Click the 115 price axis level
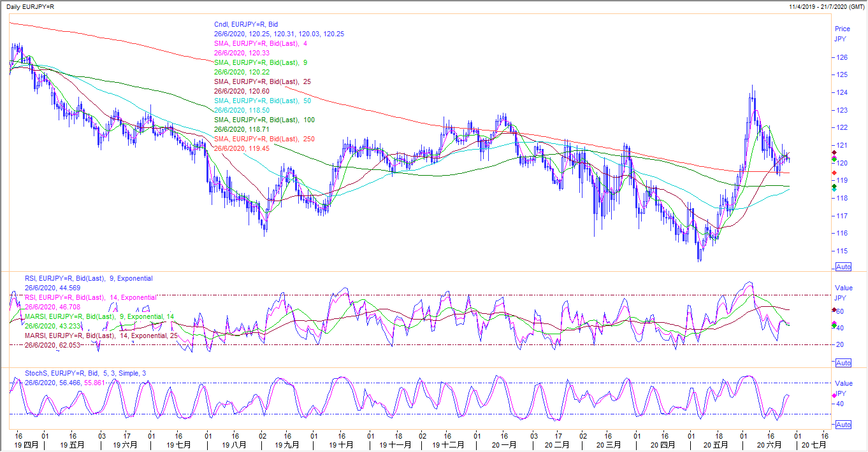The height and width of the screenshot is (452, 868). 841,251
